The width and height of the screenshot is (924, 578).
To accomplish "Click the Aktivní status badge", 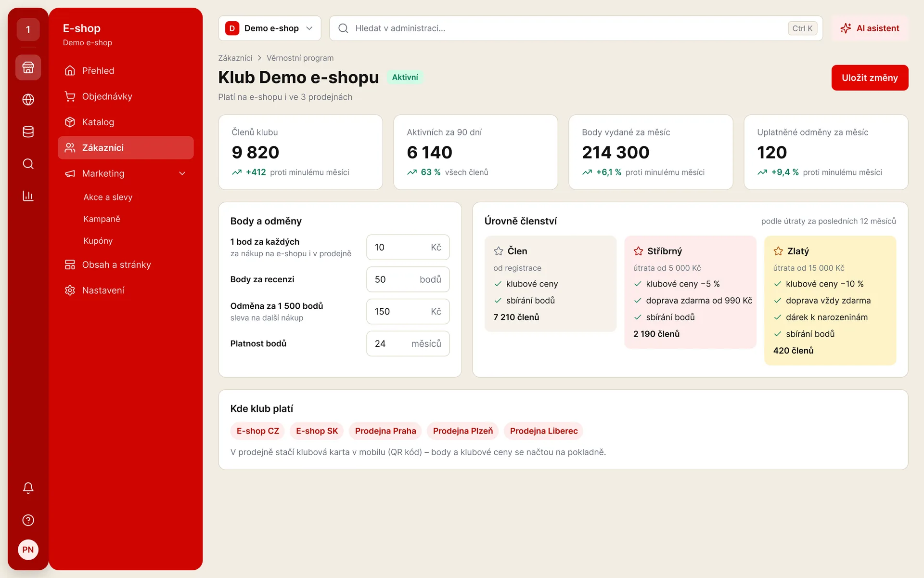I will coord(405,78).
